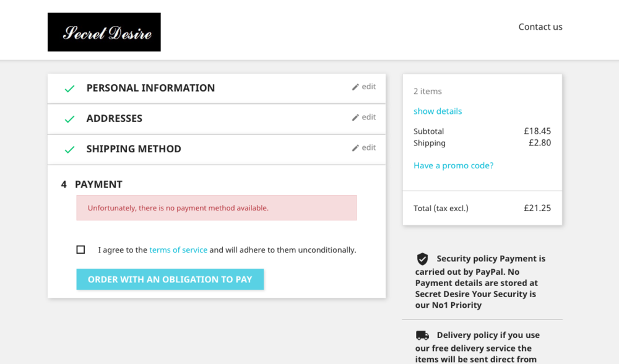
Task: Click the pencil icon for Addresses
Action: coord(355,117)
